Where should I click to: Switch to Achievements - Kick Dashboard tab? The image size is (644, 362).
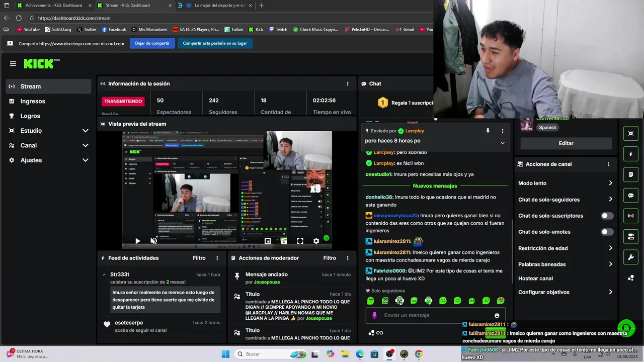[x=53, y=6]
